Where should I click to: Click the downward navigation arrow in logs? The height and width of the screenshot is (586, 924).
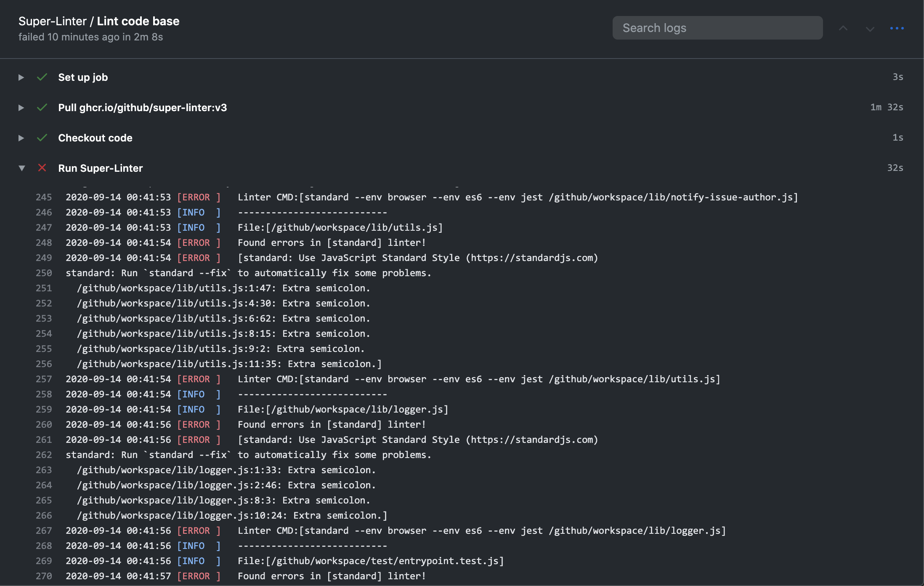point(870,28)
